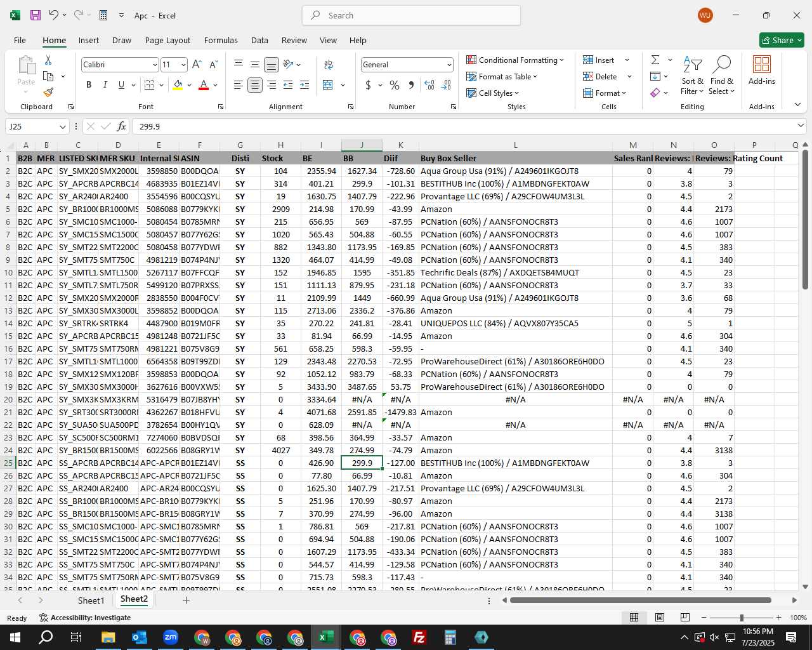Click the Insert cells button
Viewport: 812px width, 650px height.
tap(599, 60)
